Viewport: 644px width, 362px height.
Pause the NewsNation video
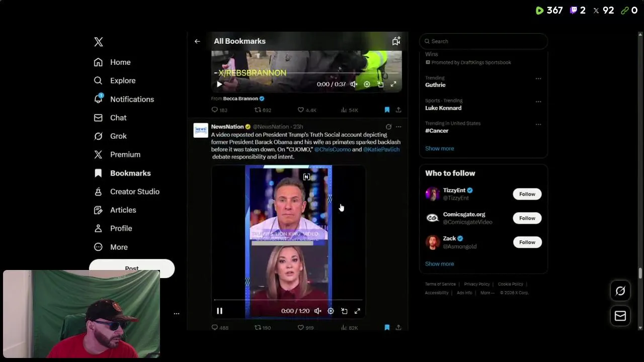[x=219, y=311]
